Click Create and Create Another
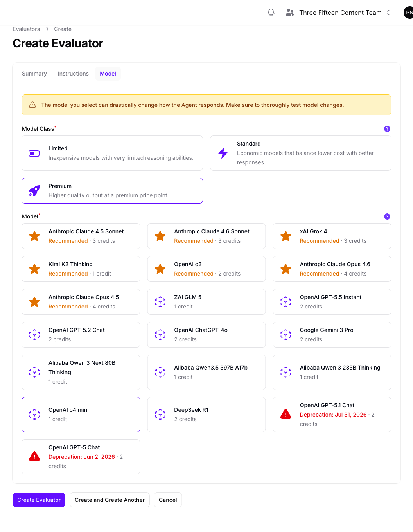Image resolution: width=413 pixels, height=532 pixels. pos(110,500)
